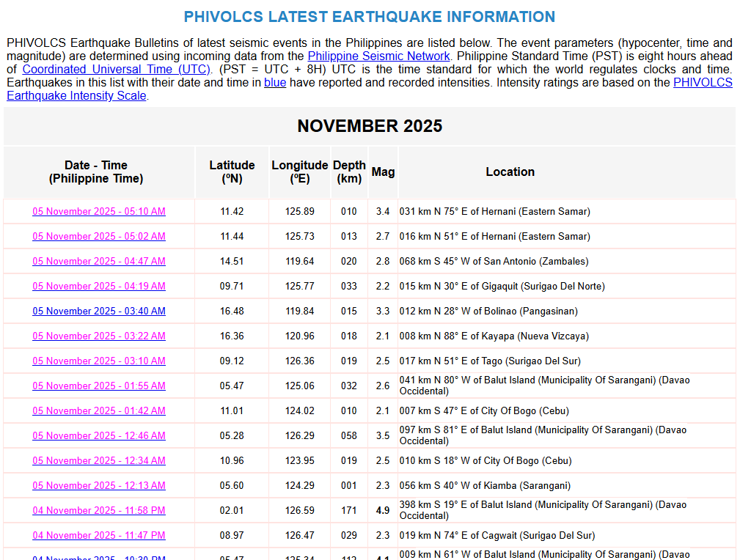Click magnitude value 3.3
The width and height of the screenshot is (740, 560).
click(383, 312)
